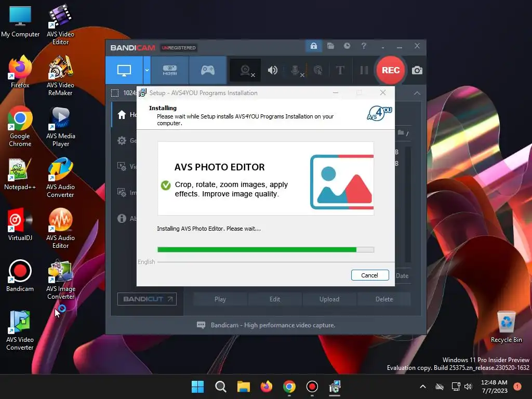This screenshot has width=532, height=399.
Task: Open AVS Video Converter shortcut
Action: coord(20,330)
